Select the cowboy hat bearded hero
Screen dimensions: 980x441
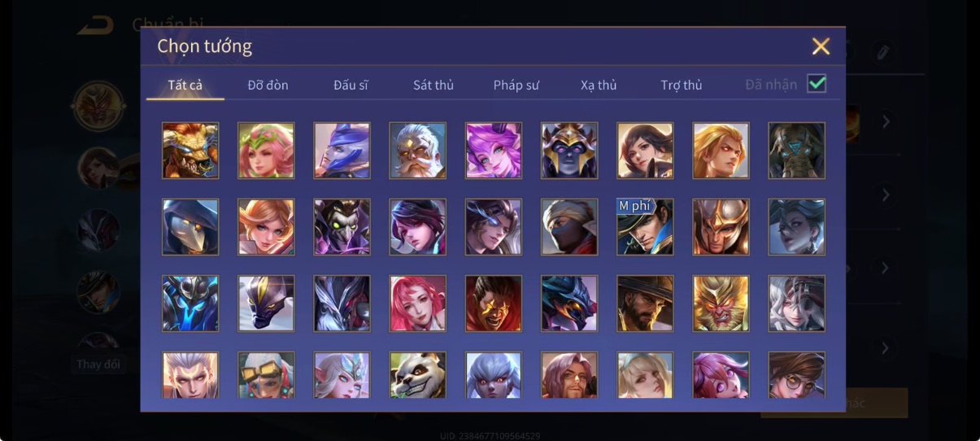pyautogui.click(x=644, y=303)
